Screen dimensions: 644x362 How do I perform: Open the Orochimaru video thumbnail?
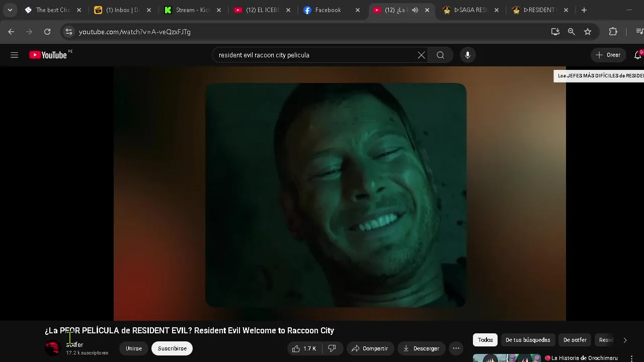507,358
